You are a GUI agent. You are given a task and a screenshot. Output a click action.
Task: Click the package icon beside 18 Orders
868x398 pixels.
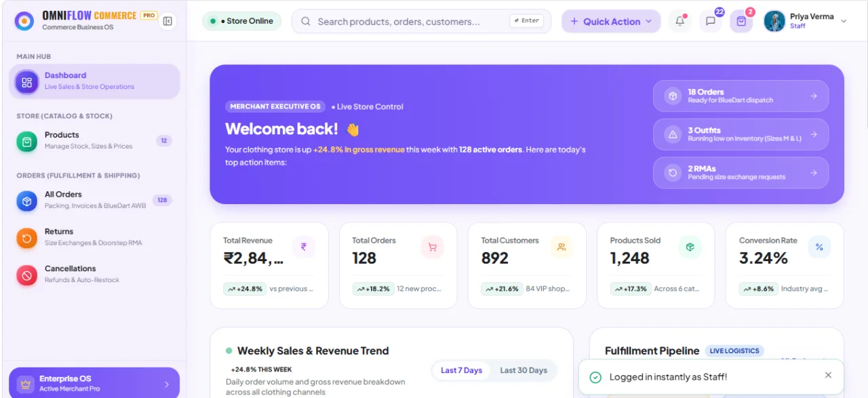(673, 96)
